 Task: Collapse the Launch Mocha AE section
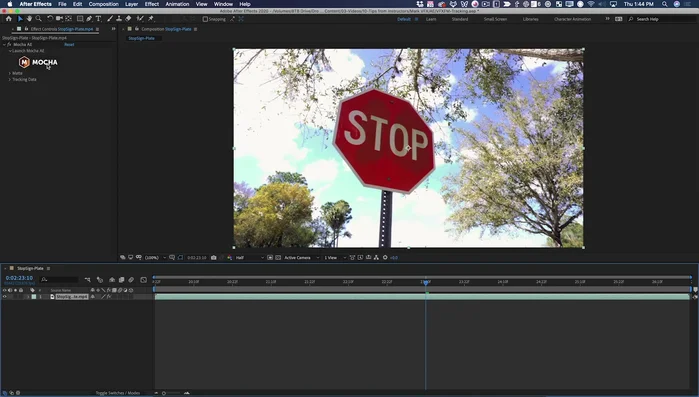coord(10,51)
